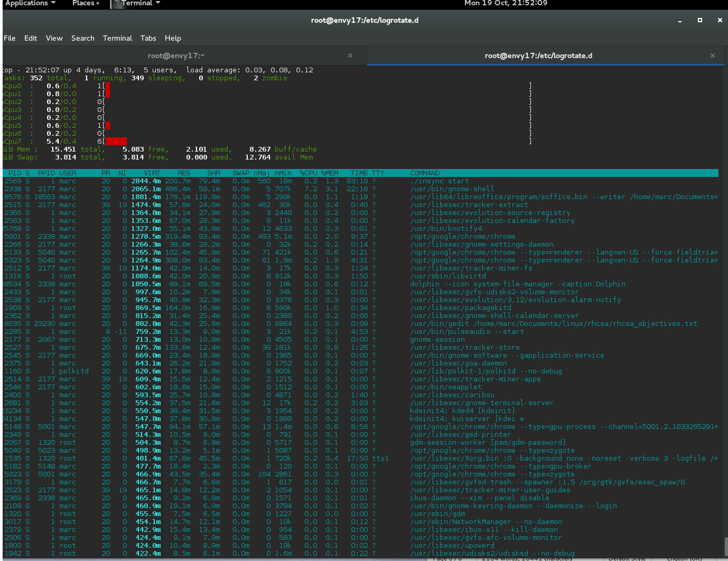Open the Terminal menu in menu bar
Viewport: 728px width, 561px height.
117,38
